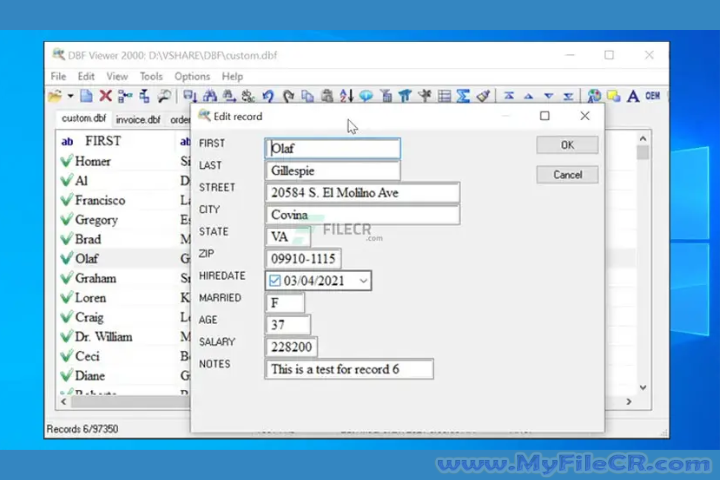Go to first record arrow icon
The image size is (720, 480).
click(x=509, y=96)
